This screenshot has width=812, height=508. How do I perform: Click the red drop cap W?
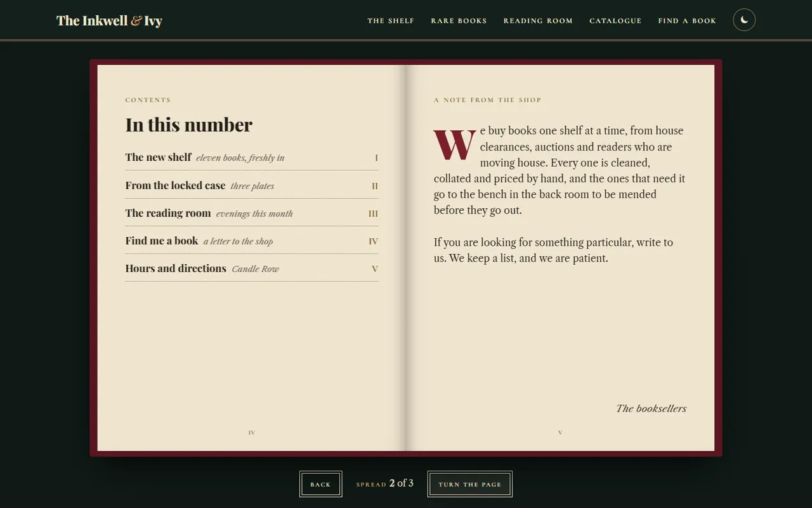click(x=454, y=144)
